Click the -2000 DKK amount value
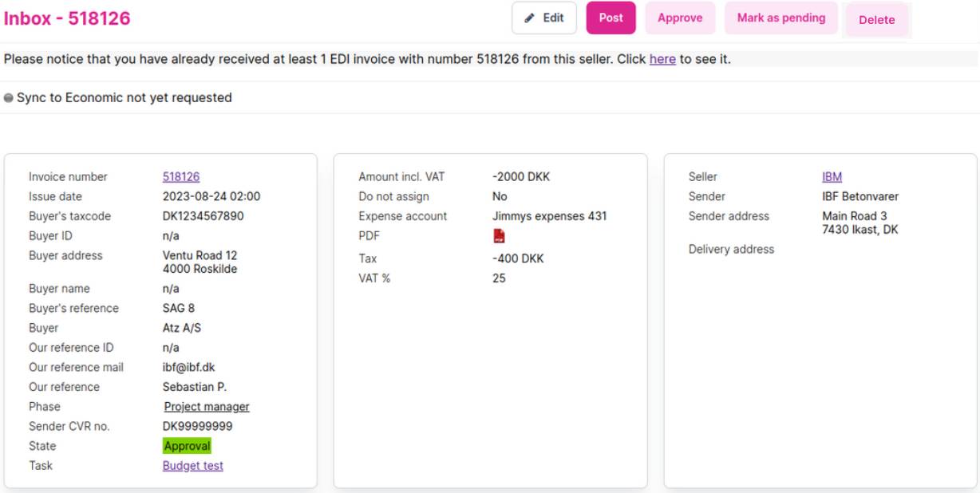980x493 pixels. coord(521,177)
